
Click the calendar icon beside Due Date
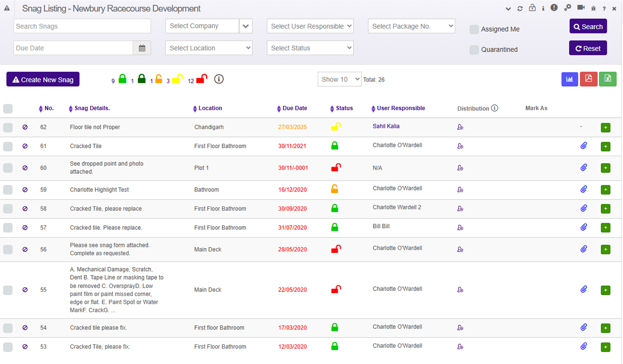pos(142,48)
